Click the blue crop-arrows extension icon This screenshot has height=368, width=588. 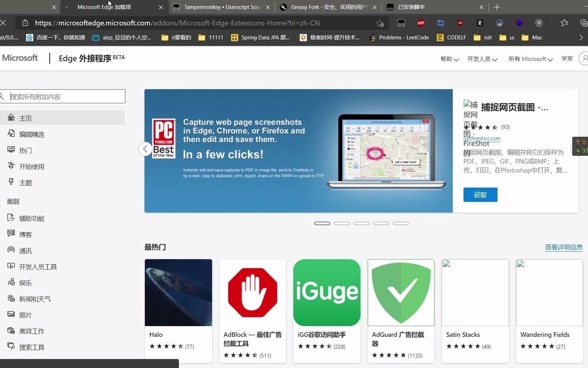click(441, 23)
